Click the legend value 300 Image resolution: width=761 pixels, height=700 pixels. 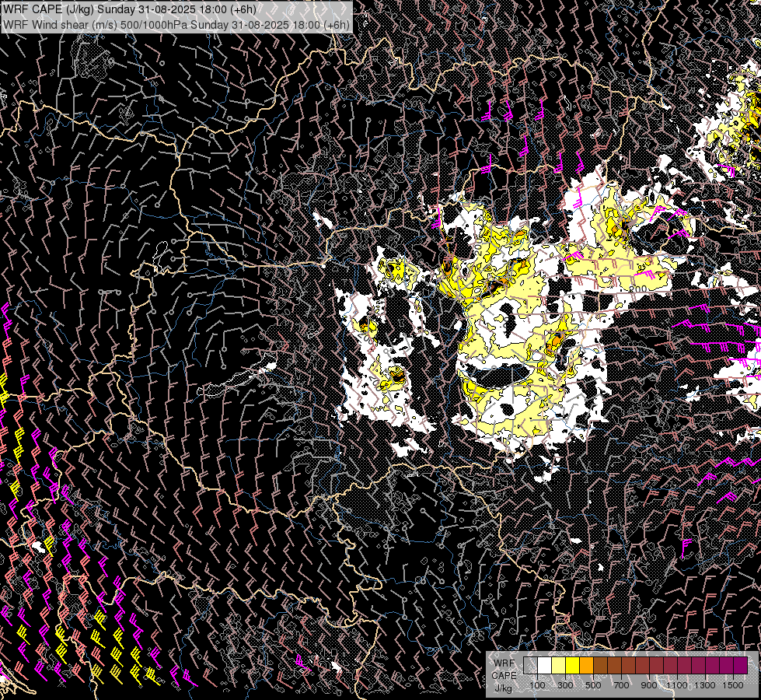[x=565, y=685]
